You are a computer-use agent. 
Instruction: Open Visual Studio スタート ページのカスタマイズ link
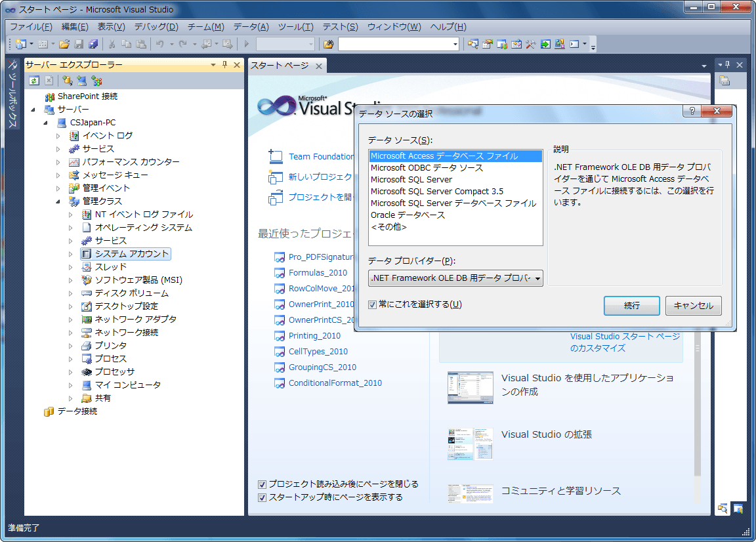pos(625,343)
